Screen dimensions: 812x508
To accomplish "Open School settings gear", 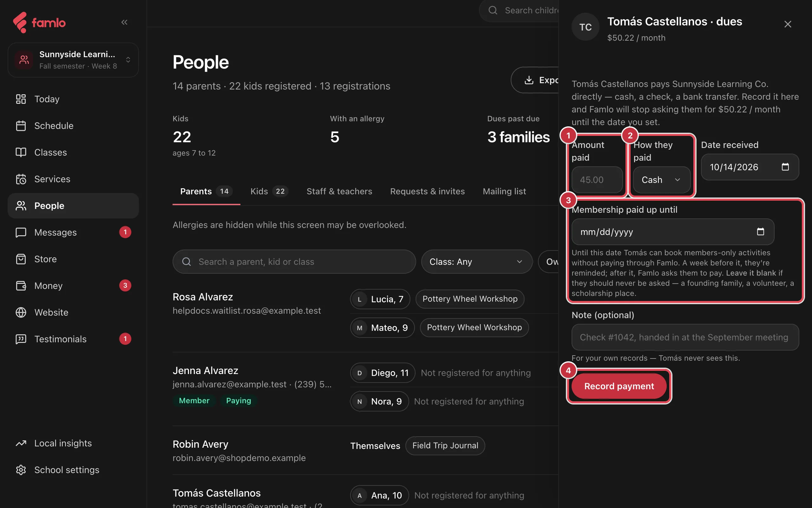I will coord(21,470).
